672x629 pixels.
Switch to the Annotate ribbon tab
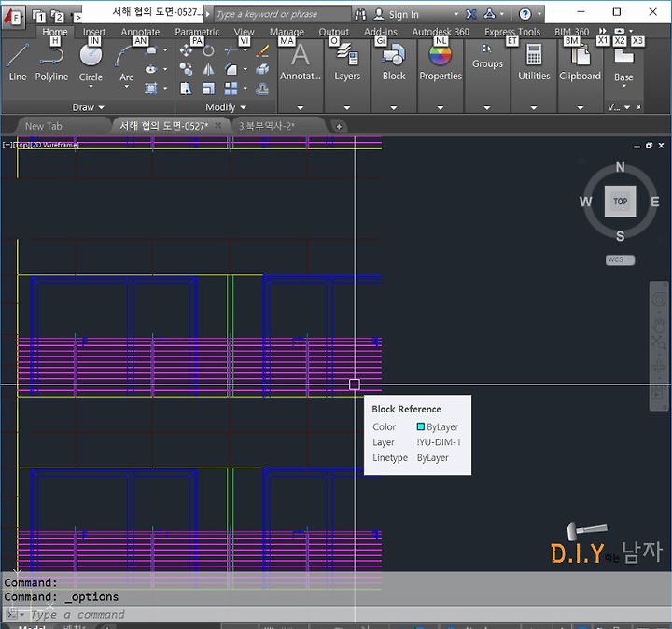point(140,32)
